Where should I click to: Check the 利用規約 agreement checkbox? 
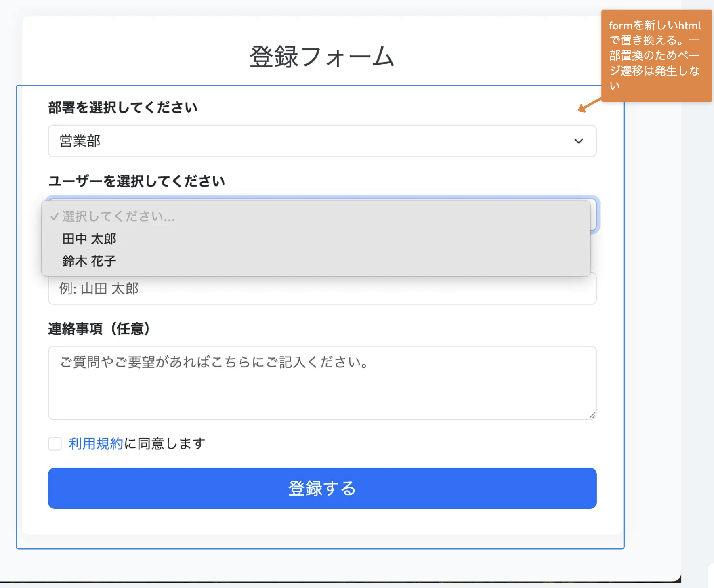point(55,443)
